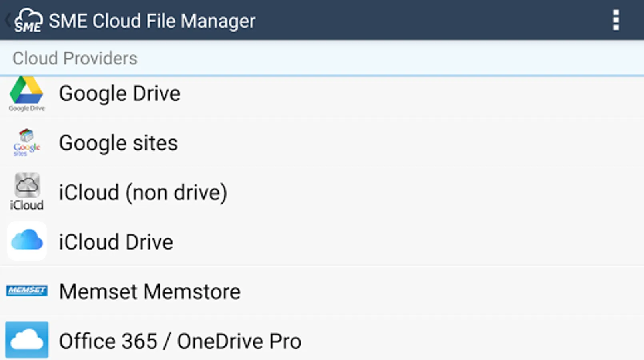Tap the blue iCloud Drive cloud icon

[x=27, y=241]
